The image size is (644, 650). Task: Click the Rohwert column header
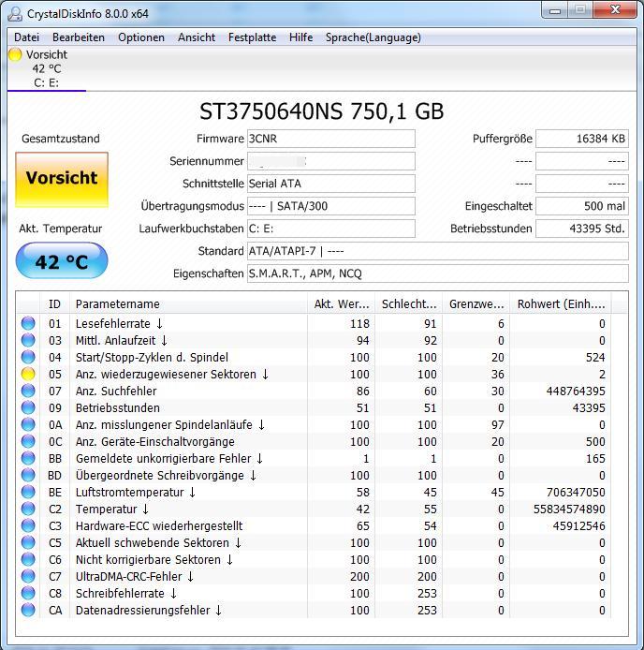(x=561, y=303)
